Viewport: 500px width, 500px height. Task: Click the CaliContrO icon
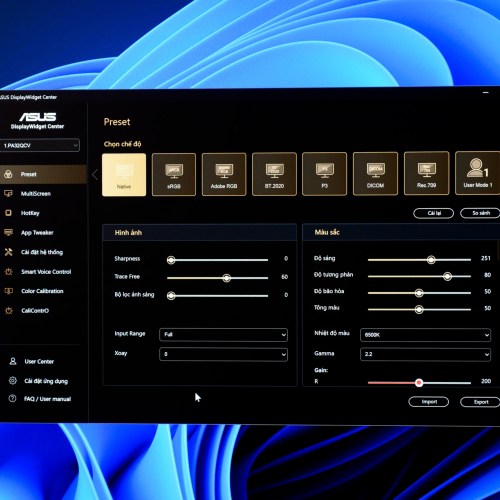(x=8, y=311)
